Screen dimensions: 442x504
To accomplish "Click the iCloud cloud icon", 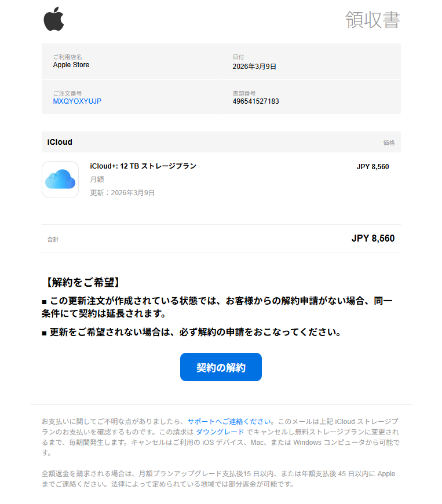I will [x=60, y=180].
